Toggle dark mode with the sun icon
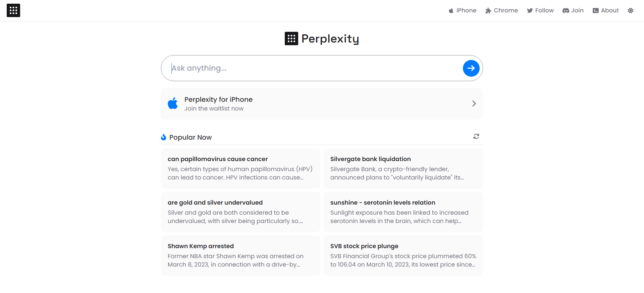 [x=631, y=10]
